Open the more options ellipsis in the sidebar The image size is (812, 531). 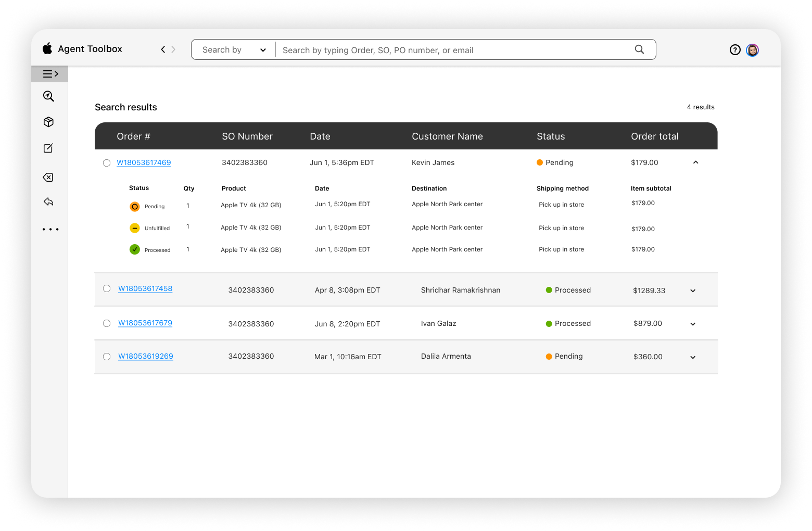tap(50, 229)
